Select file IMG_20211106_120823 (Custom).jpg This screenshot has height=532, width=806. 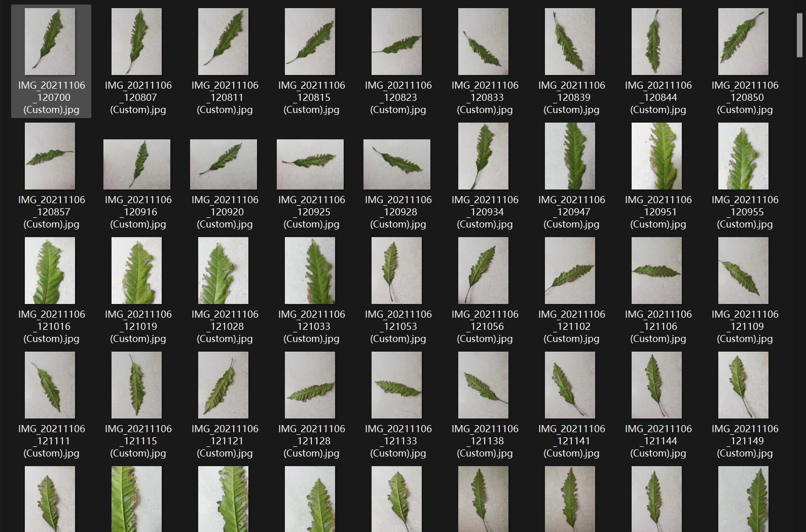click(x=397, y=42)
